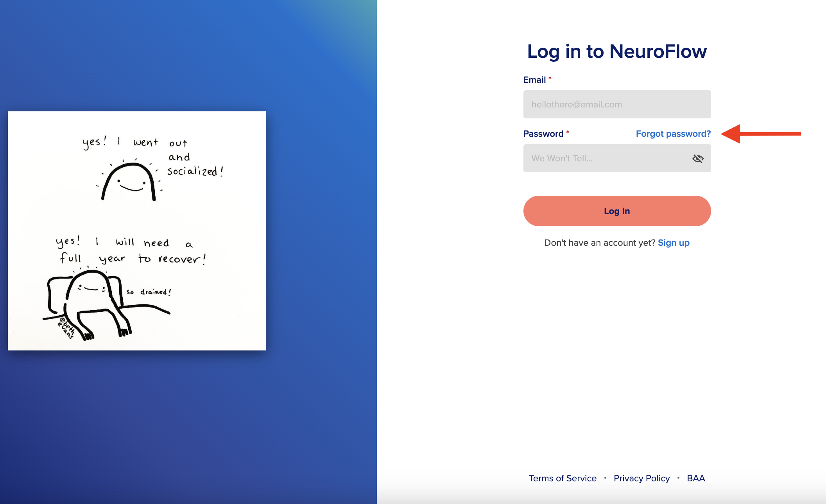Toggle password visibility eye icon

(x=698, y=158)
